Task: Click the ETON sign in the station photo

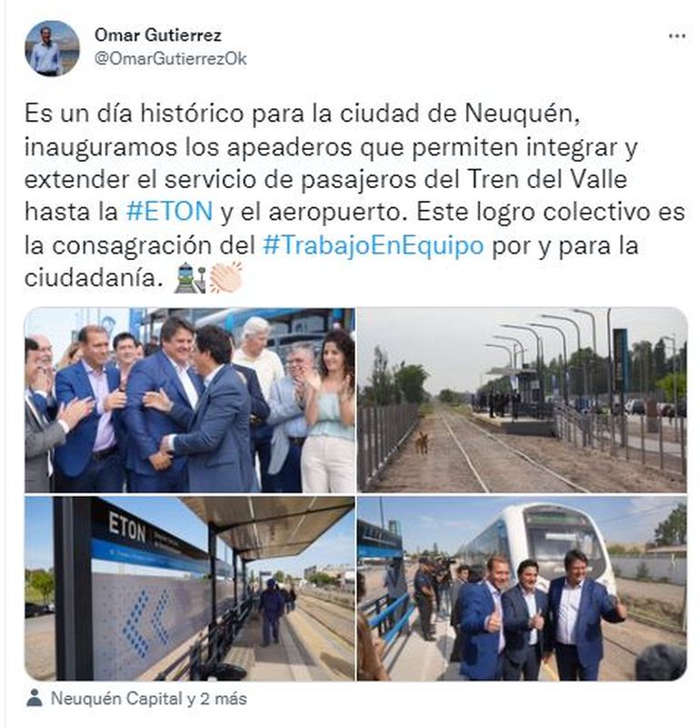Action: pos(126,527)
